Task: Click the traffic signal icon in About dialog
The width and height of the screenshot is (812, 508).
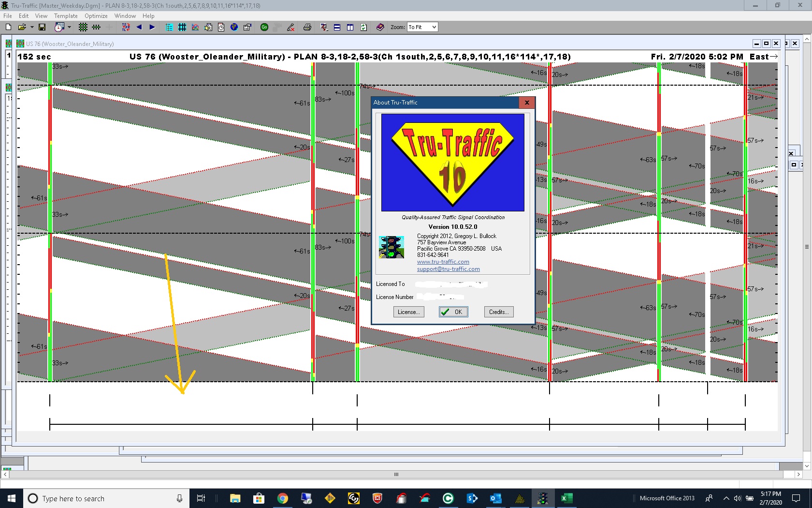Action: (x=391, y=247)
